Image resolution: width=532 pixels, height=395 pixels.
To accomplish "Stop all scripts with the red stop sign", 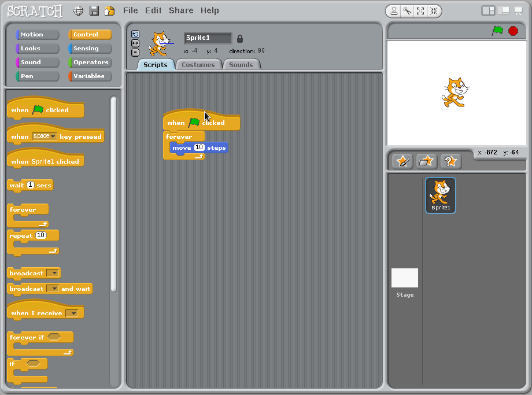I will point(513,31).
